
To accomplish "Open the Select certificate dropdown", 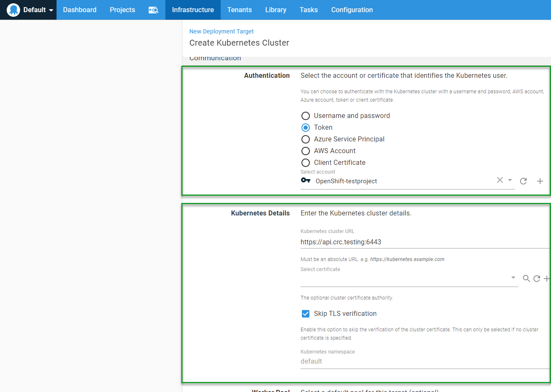I will (513, 278).
